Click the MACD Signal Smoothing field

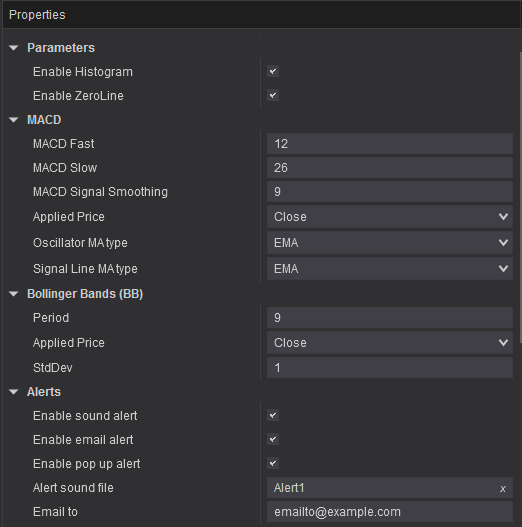pyautogui.click(x=390, y=192)
